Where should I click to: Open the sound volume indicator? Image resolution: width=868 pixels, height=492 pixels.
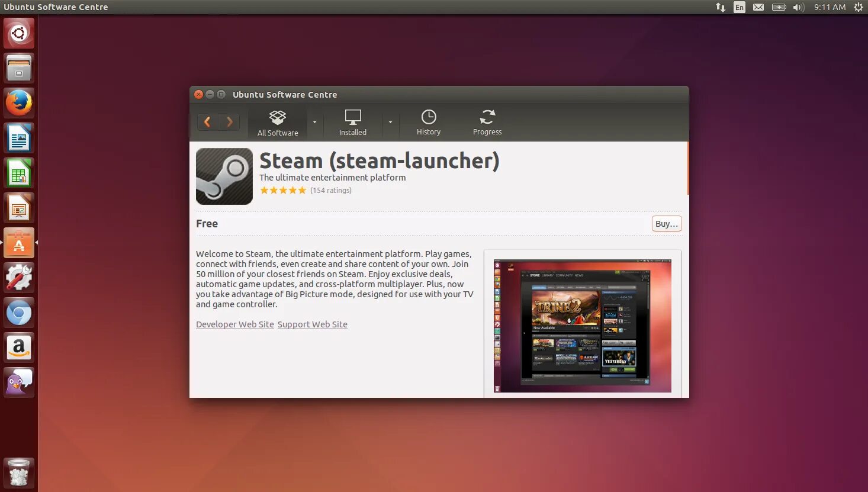(799, 7)
